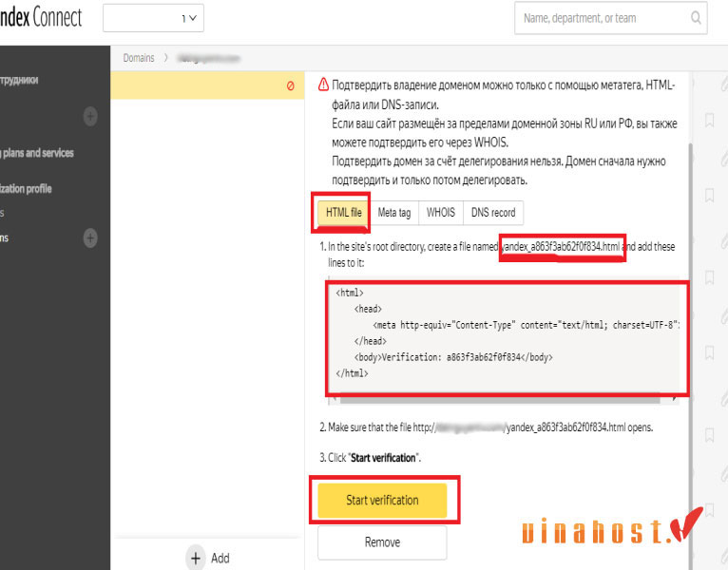The height and width of the screenshot is (570, 728).
Task: Open the employees item in sidebar
Action: [x=19, y=80]
